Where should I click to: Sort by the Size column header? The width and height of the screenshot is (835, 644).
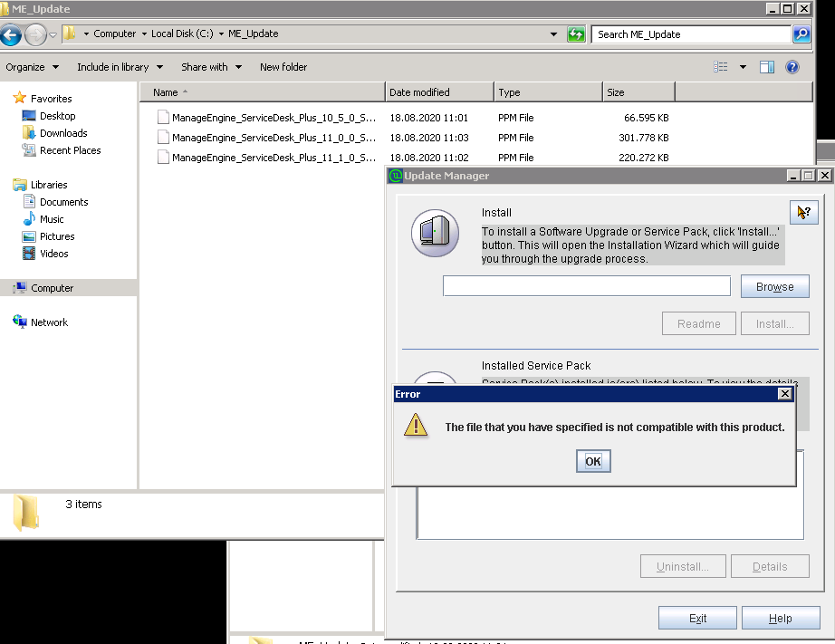tap(639, 92)
